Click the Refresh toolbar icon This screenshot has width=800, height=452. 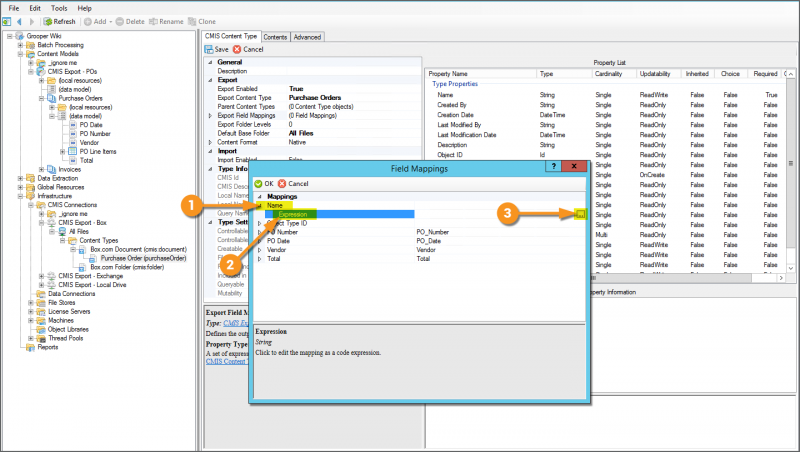[x=47, y=21]
